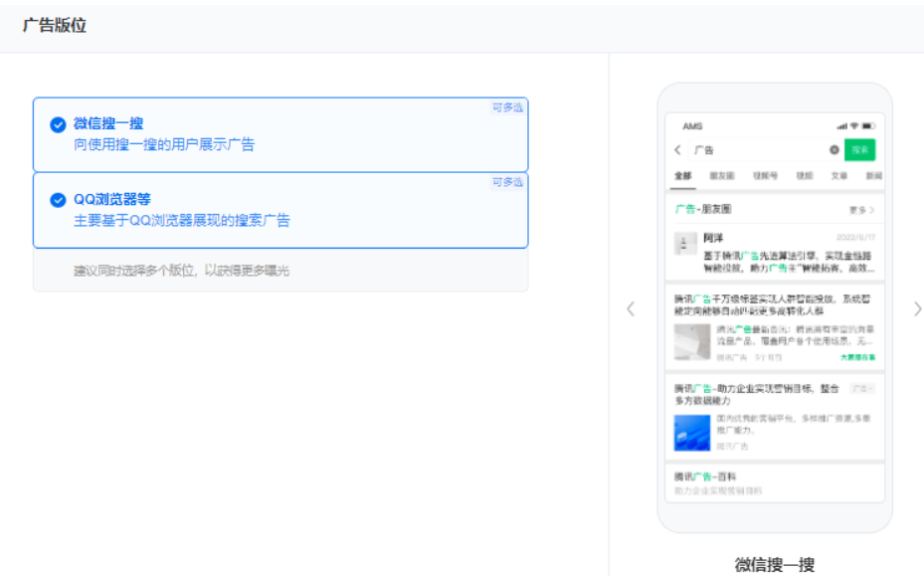This screenshot has width=924, height=576.
Task: Clear the search box in the phone preview
Action: (833, 150)
